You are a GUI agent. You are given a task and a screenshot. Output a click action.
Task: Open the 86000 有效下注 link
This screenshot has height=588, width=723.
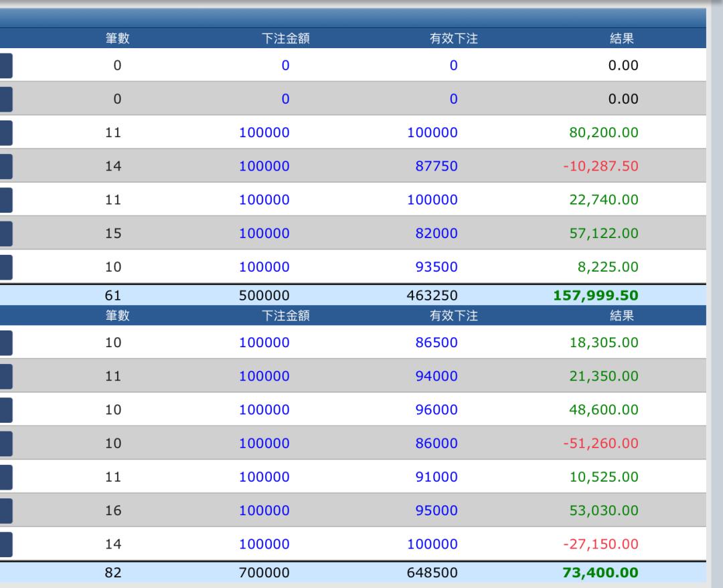[x=436, y=444]
